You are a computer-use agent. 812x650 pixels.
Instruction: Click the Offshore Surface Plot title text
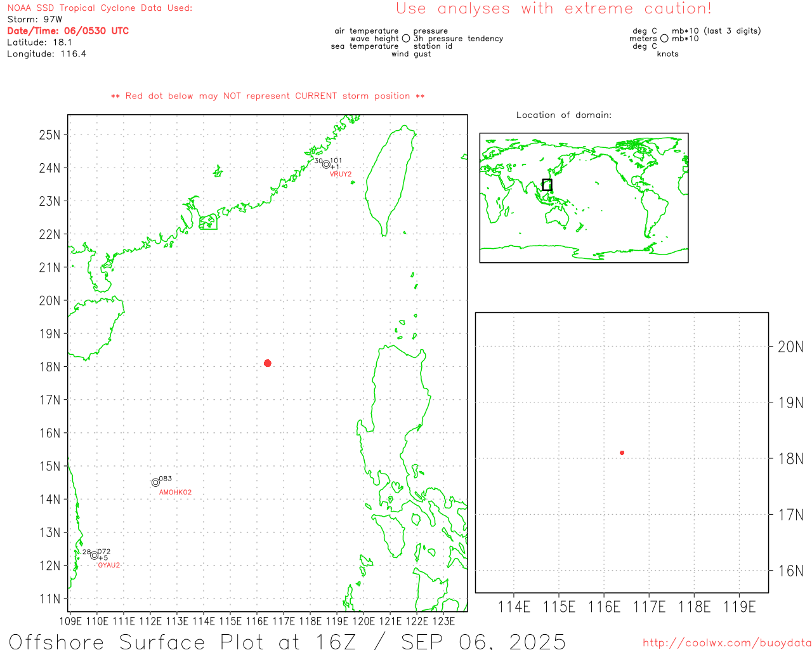287,641
